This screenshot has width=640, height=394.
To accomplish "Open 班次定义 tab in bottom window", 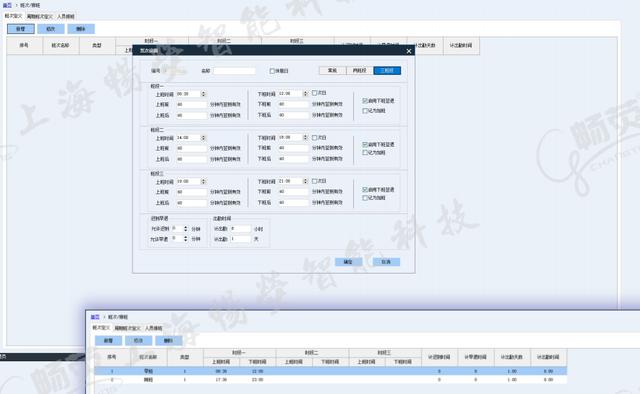I will 101,328.
